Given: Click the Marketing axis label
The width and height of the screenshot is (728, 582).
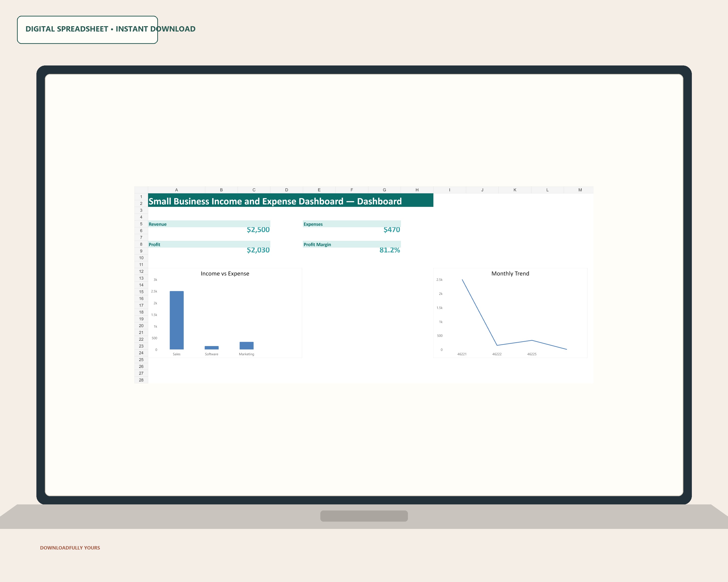Looking at the screenshot, I should (247, 354).
